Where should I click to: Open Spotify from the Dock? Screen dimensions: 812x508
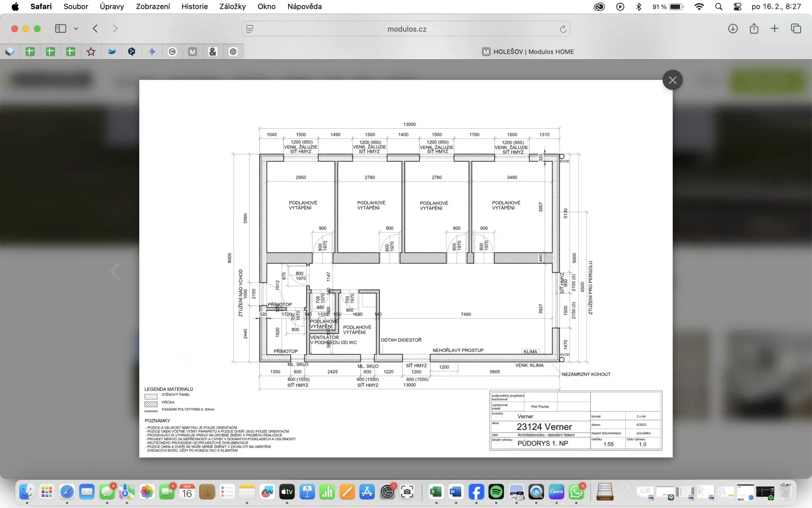[496, 492]
